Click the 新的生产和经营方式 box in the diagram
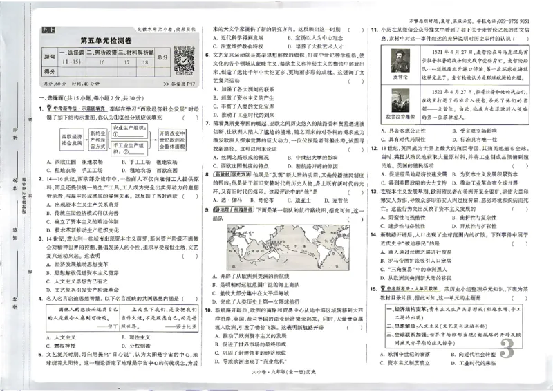This screenshot has width=553, height=392. [x=97, y=140]
